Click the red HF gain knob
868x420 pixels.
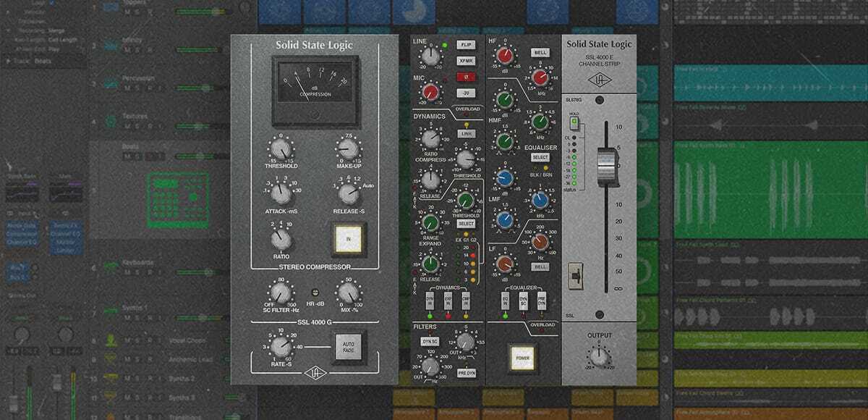(x=504, y=57)
